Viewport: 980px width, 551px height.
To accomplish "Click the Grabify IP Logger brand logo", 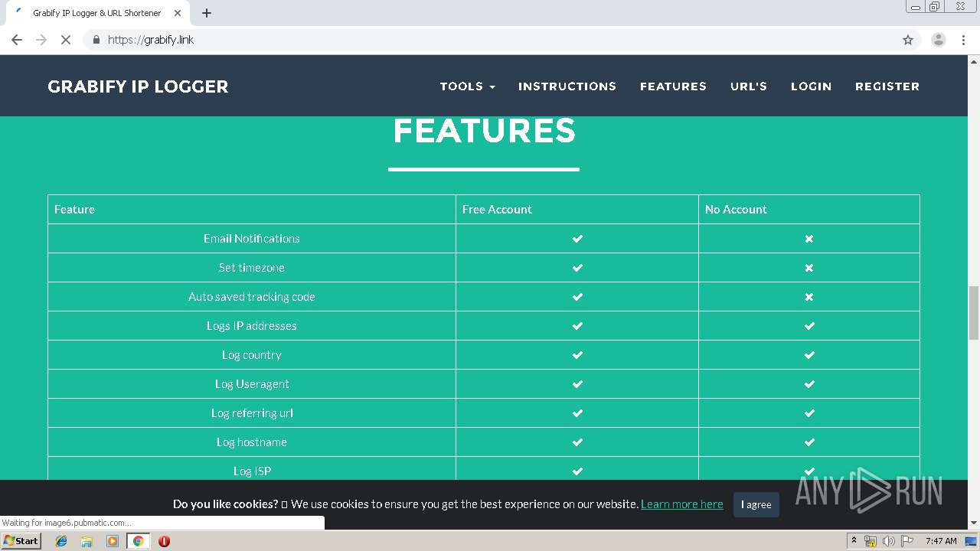I will pos(138,86).
